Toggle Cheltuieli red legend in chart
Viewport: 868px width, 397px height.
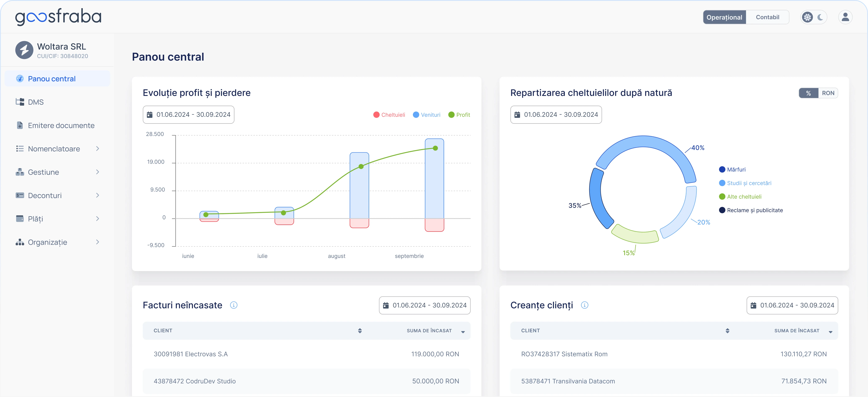389,115
